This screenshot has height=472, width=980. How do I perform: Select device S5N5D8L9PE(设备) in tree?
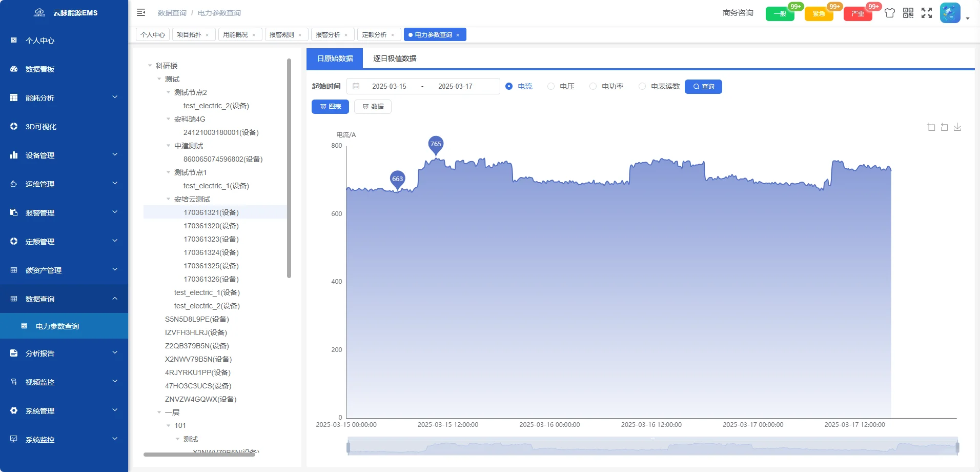pyautogui.click(x=197, y=319)
